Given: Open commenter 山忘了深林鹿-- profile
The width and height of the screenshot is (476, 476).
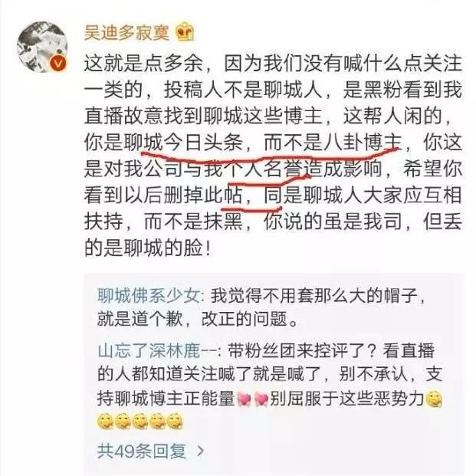Looking at the screenshot, I should click(157, 350).
